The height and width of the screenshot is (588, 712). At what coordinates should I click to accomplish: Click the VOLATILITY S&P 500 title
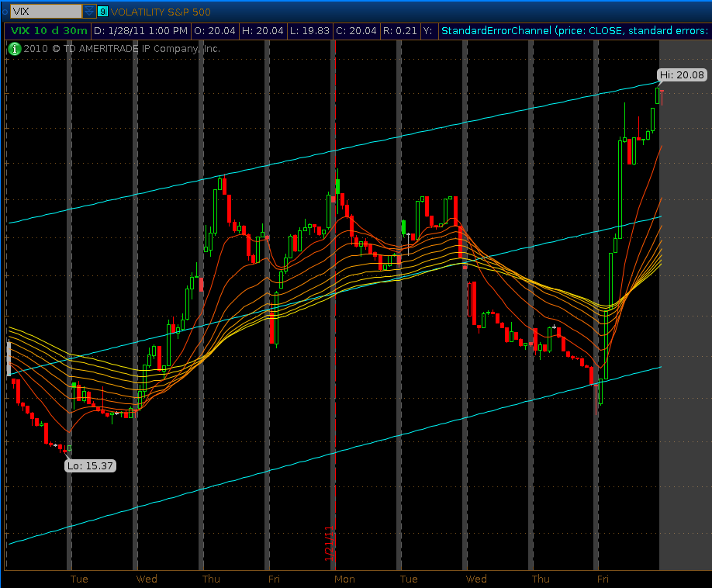point(161,12)
